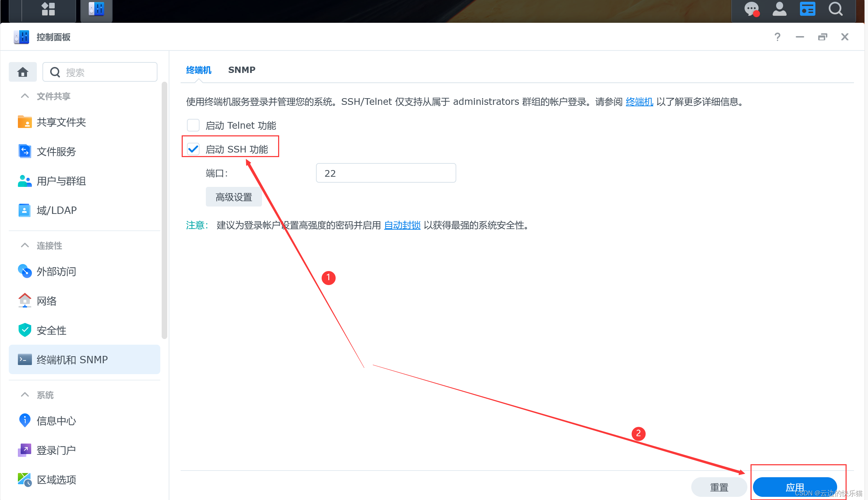The image size is (868, 500).
Task: Switch to the SNMP tab
Action: [x=242, y=70]
